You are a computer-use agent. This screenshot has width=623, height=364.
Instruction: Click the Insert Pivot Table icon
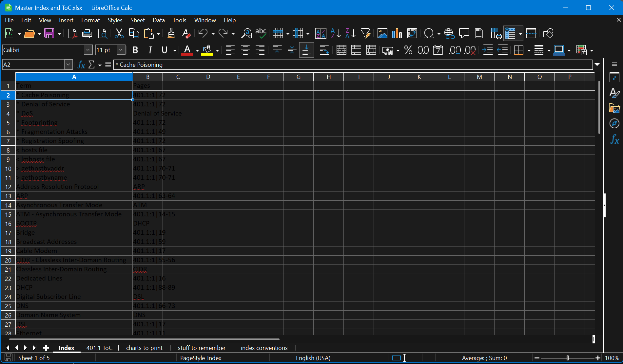tap(412, 33)
